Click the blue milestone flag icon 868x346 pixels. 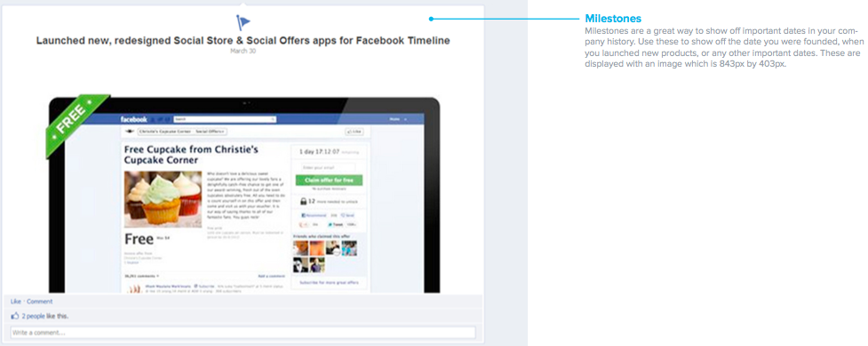[243, 23]
